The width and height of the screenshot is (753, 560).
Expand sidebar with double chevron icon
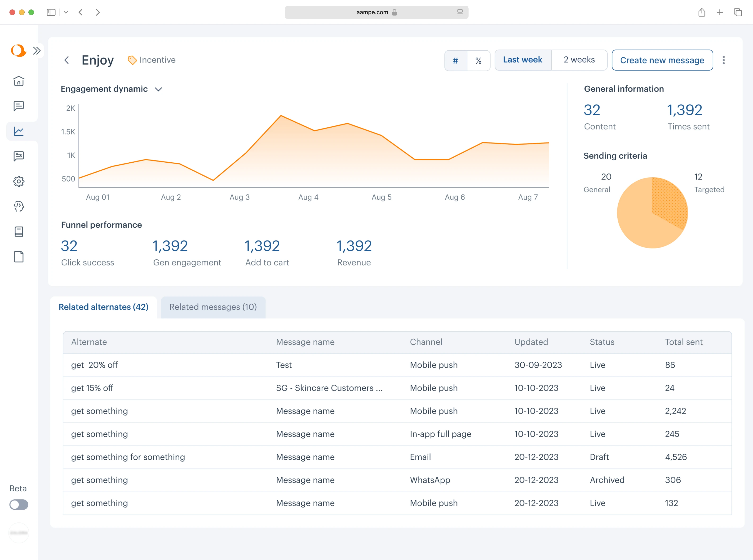point(37,51)
